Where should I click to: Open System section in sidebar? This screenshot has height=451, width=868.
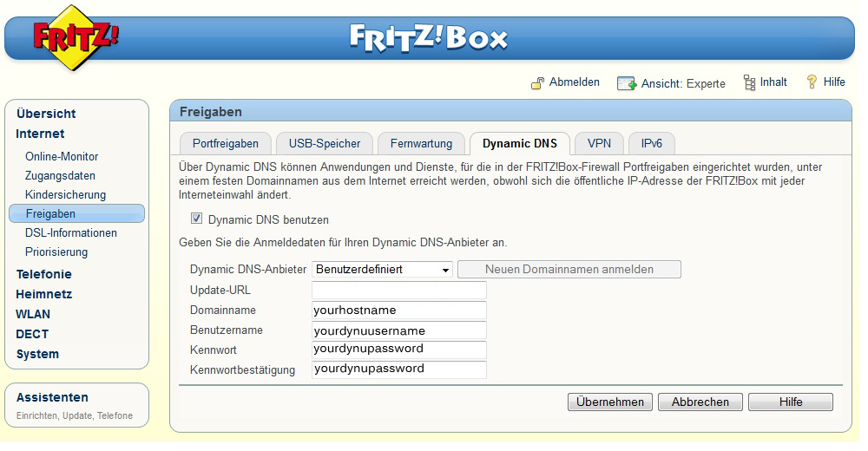(x=37, y=354)
